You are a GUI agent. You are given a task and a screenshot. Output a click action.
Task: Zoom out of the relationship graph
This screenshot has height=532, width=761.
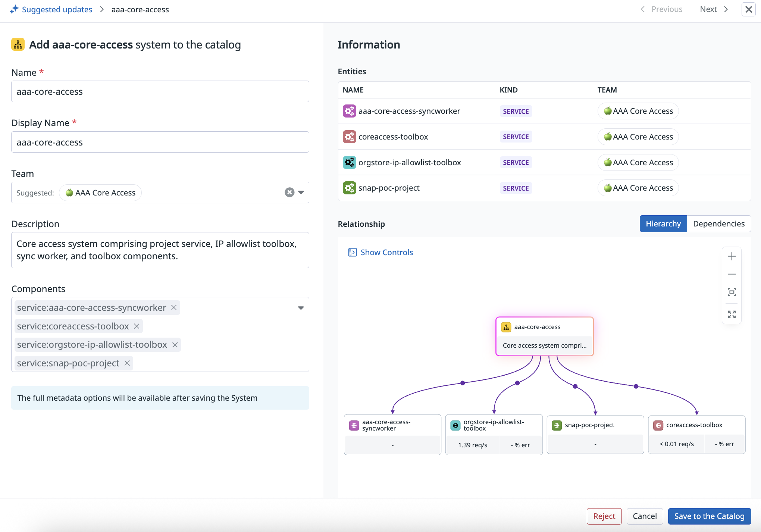point(732,274)
